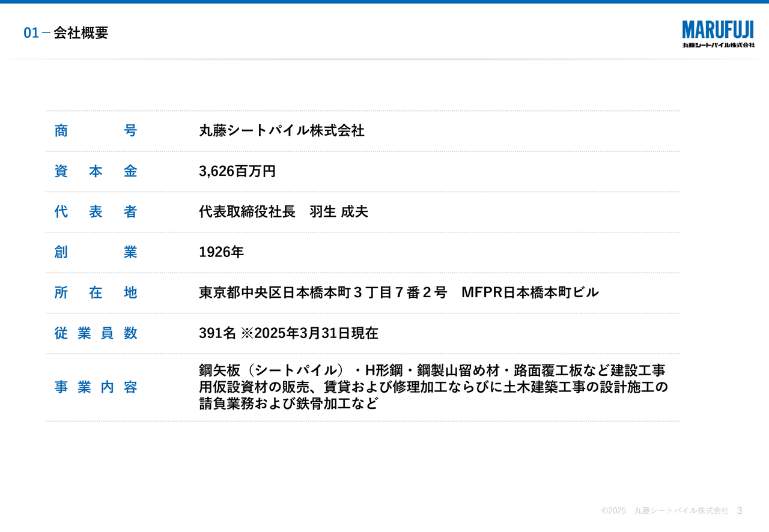Select the founding year 1926年
This screenshot has width=769, height=532.
[221, 252]
